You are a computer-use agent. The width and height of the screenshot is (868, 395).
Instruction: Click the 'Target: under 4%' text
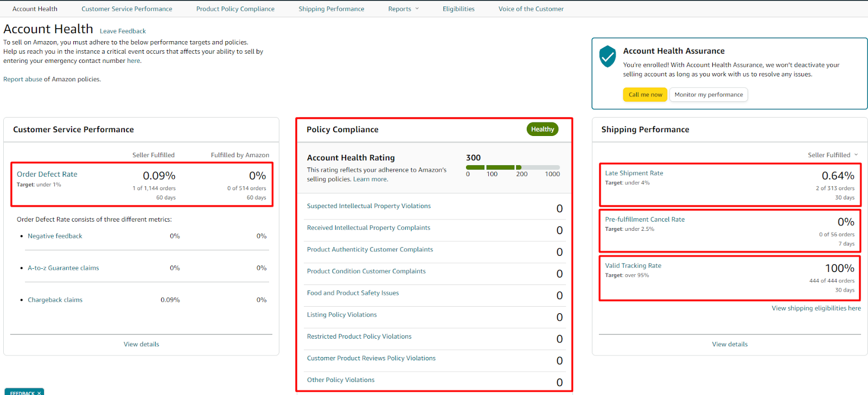[627, 183]
